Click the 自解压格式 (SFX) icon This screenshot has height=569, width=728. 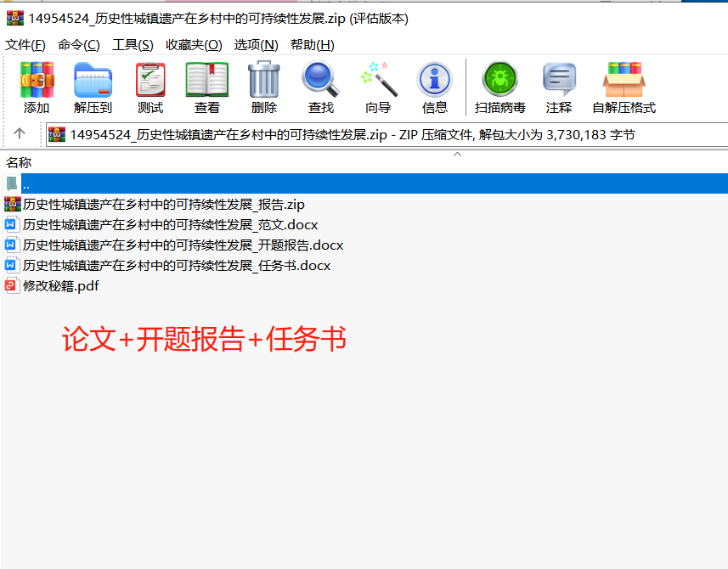click(624, 80)
